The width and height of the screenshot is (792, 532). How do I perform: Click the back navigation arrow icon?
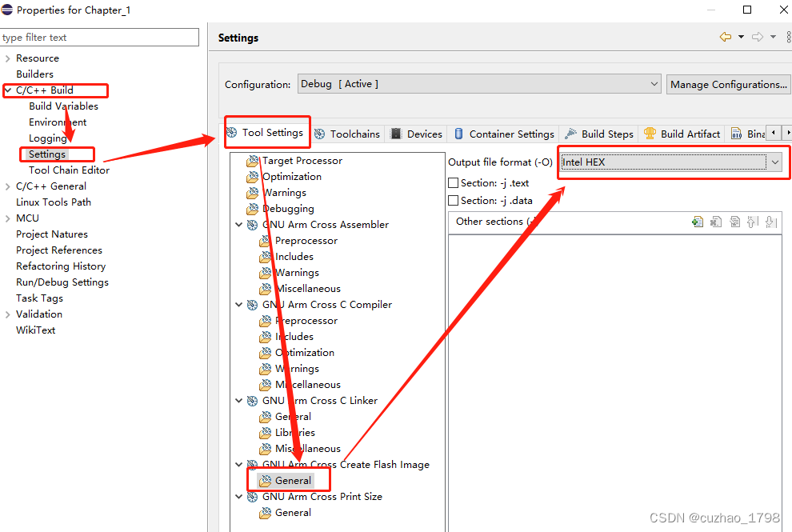pos(726,37)
